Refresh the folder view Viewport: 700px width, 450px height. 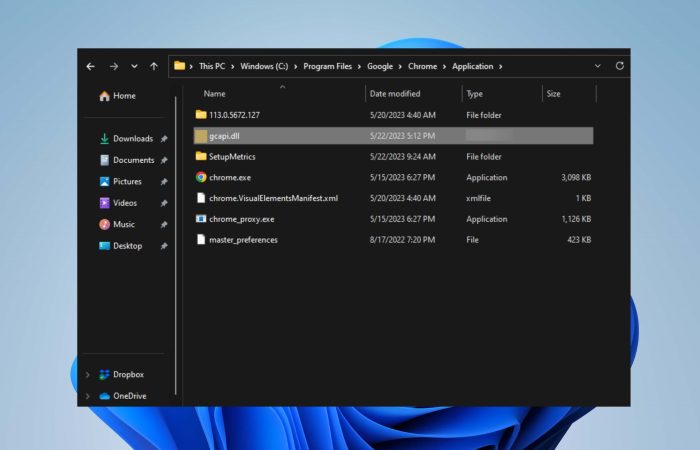(x=620, y=66)
